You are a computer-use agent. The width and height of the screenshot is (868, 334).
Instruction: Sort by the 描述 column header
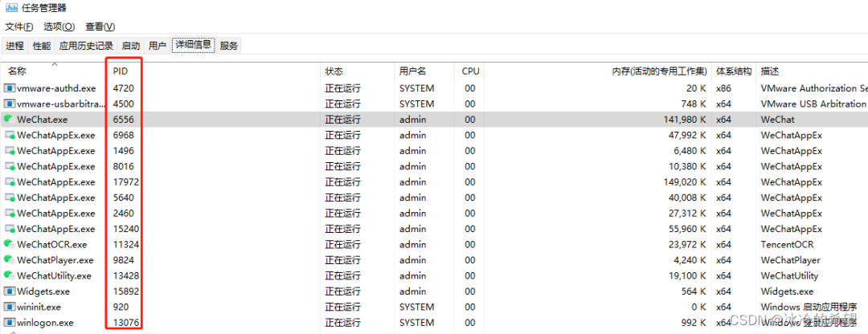click(770, 71)
